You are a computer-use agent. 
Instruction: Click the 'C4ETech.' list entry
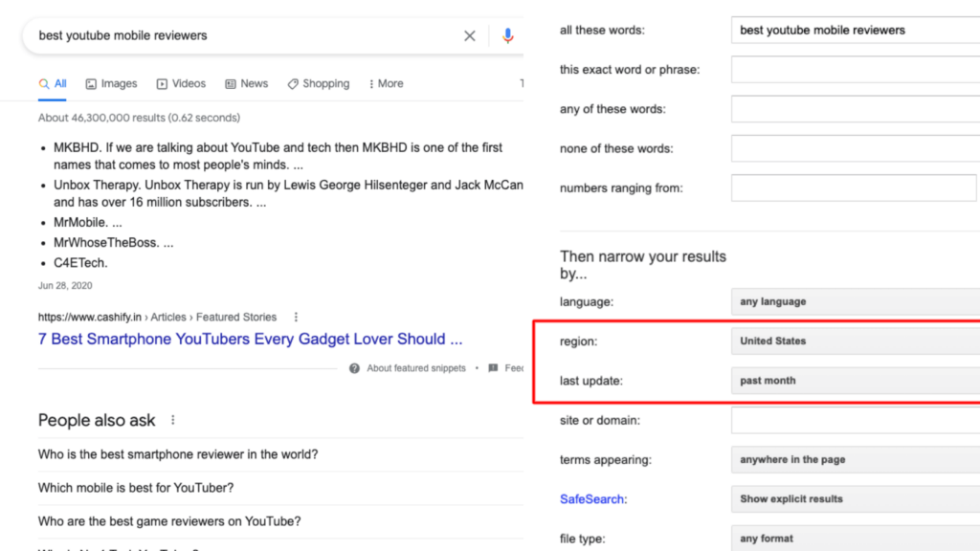[80, 263]
